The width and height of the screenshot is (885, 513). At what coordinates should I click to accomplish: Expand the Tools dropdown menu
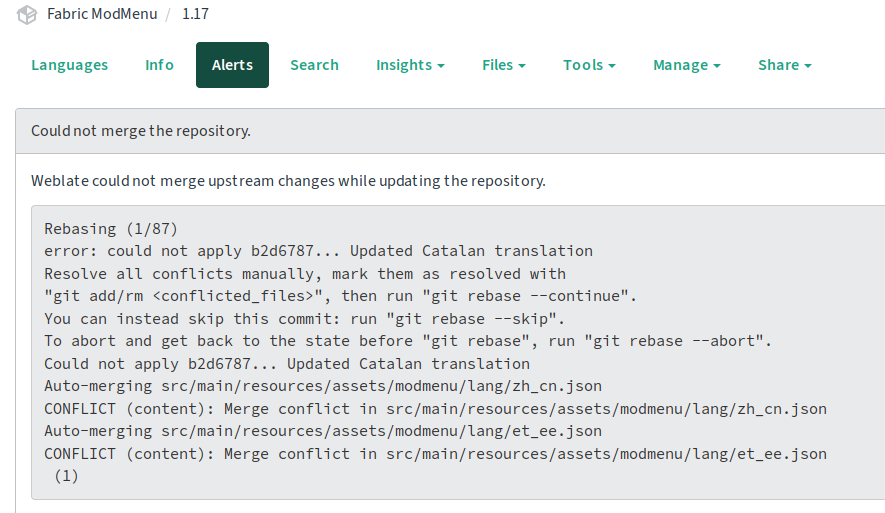589,65
